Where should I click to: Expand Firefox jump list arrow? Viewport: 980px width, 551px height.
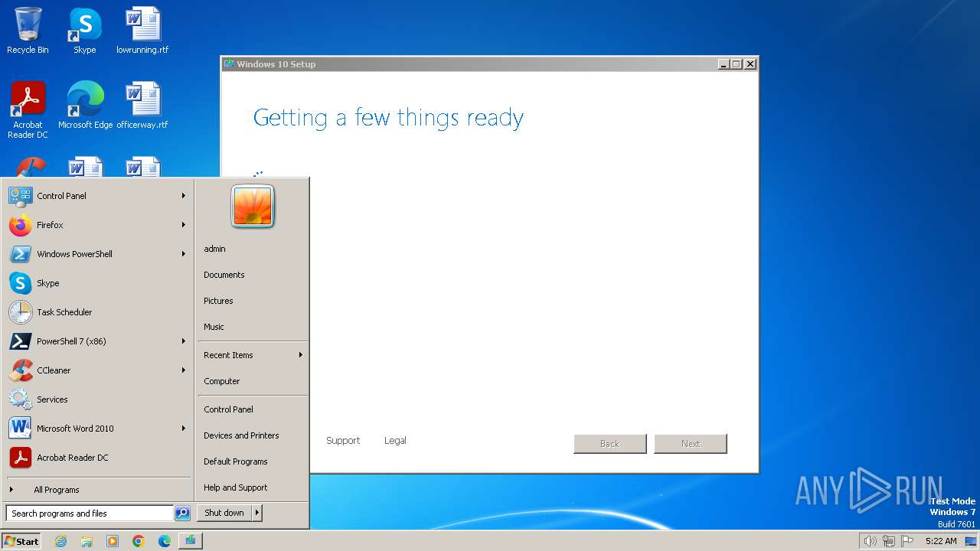184,225
